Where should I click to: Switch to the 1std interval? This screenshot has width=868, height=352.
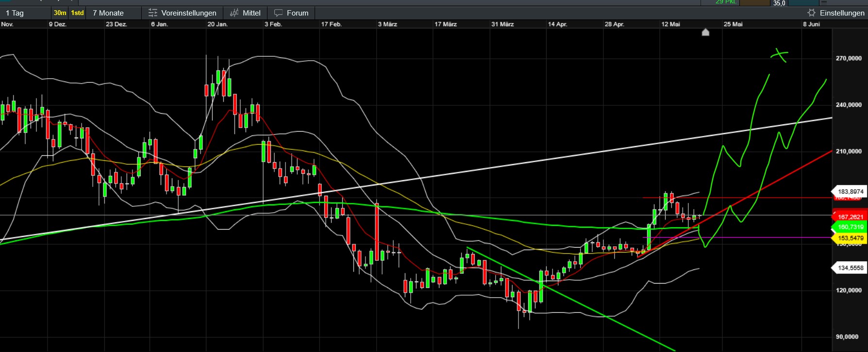coord(78,13)
